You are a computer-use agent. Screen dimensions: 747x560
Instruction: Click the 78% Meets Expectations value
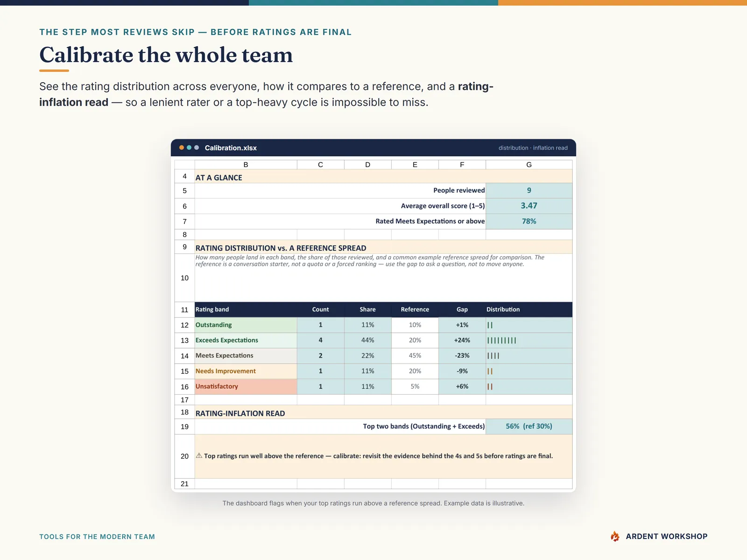pos(529,221)
